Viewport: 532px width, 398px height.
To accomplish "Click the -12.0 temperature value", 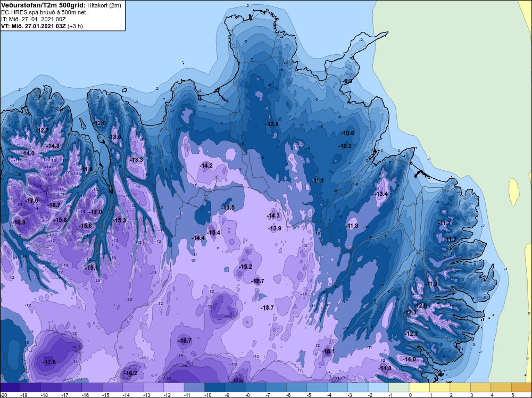I will (99, 123).
